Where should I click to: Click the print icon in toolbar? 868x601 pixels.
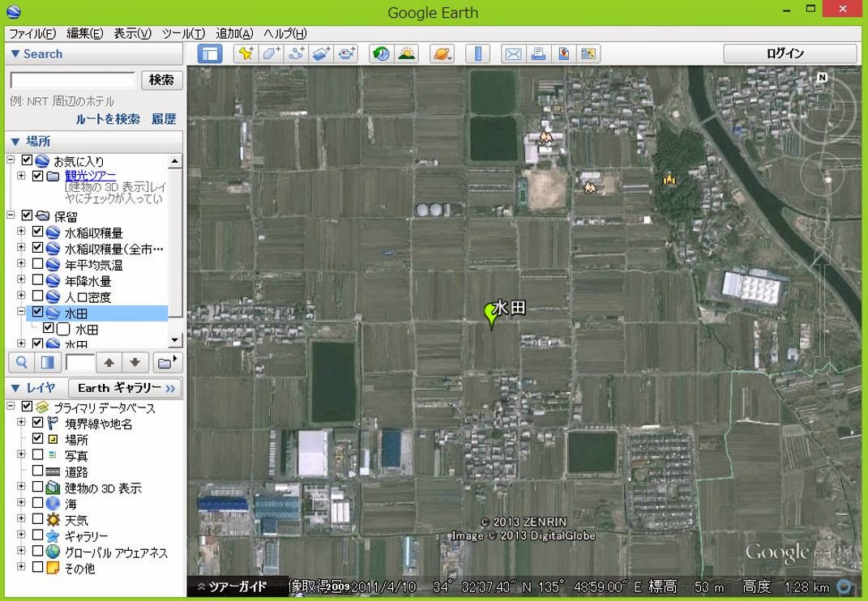coord(538,53)
